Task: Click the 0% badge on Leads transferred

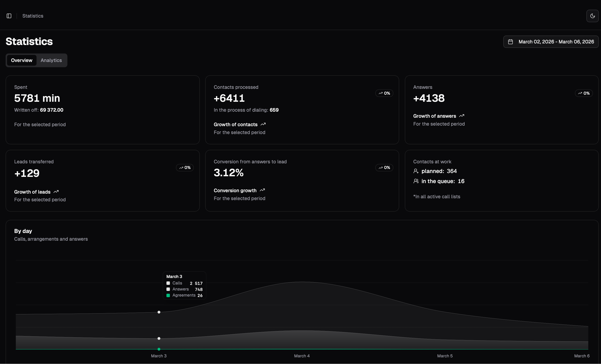Action: click(x=185, y=168)
